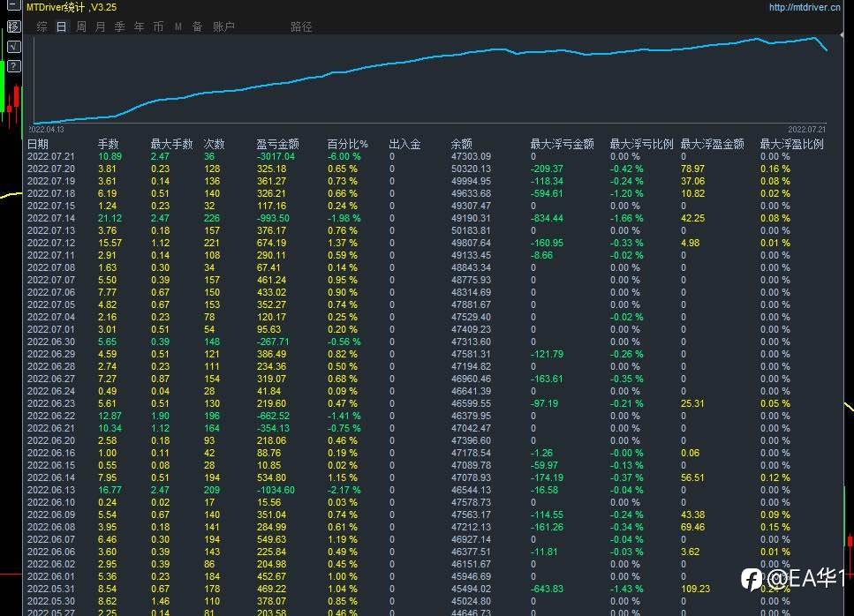Click the 路径 path button
Screen dimensions: 854x616
(301, 26)
